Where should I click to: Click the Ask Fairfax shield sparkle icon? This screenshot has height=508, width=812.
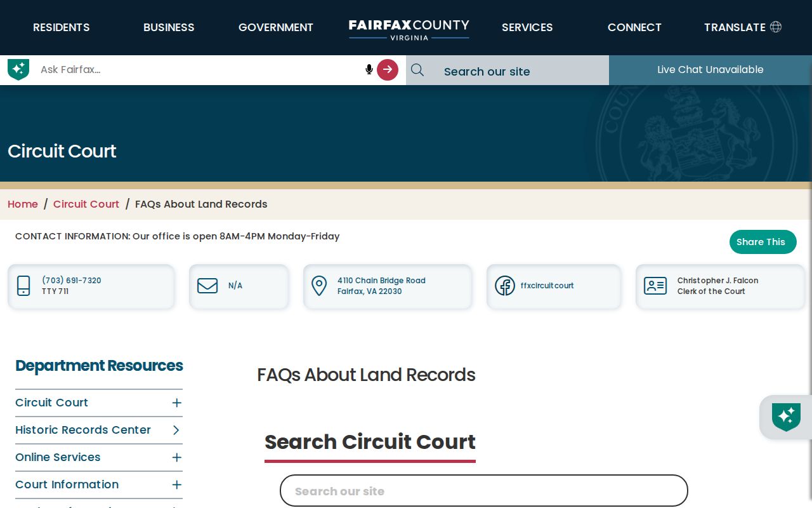click(18, 69)
